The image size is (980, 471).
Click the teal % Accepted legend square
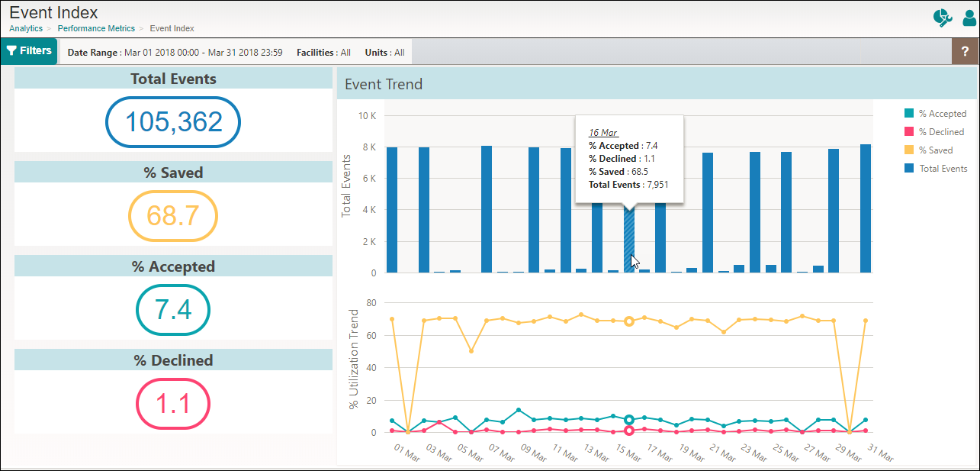[908, 114]
